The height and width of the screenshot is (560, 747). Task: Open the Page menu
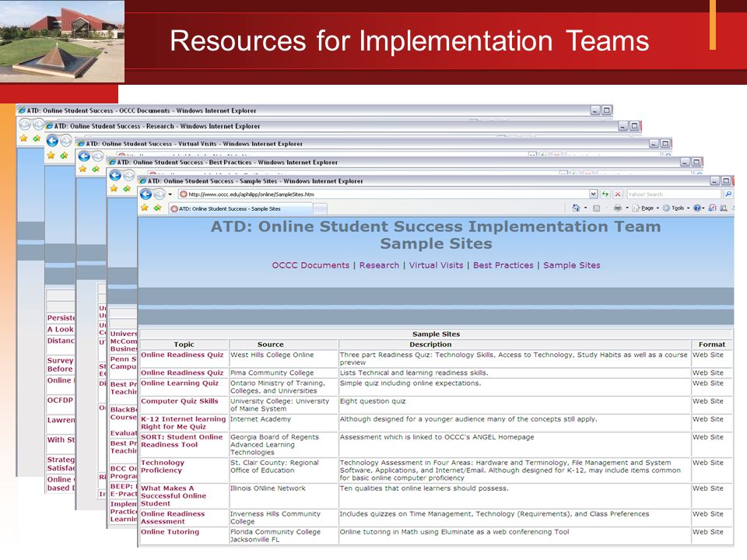pyautogui.click(x=646, y=208)
